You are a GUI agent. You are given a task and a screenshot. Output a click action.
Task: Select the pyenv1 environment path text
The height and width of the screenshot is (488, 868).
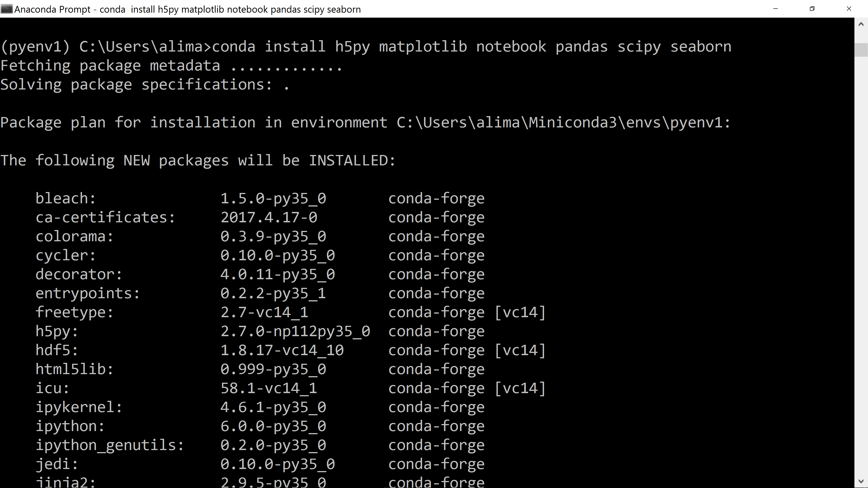(563, 122)
